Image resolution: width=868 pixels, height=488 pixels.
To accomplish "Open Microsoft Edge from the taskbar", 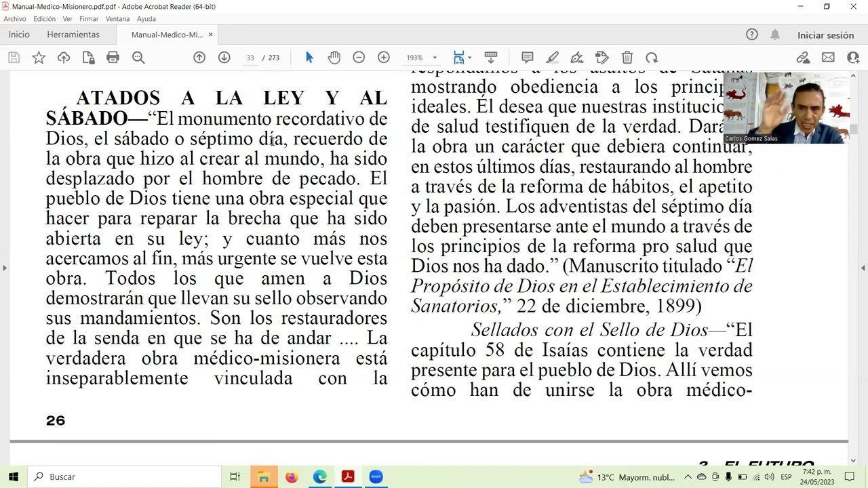I will point(320,476).
